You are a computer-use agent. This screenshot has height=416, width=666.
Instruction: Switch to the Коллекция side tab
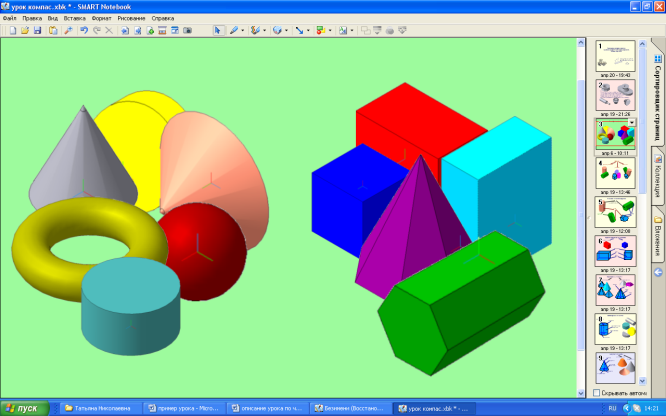click(658, 176)
